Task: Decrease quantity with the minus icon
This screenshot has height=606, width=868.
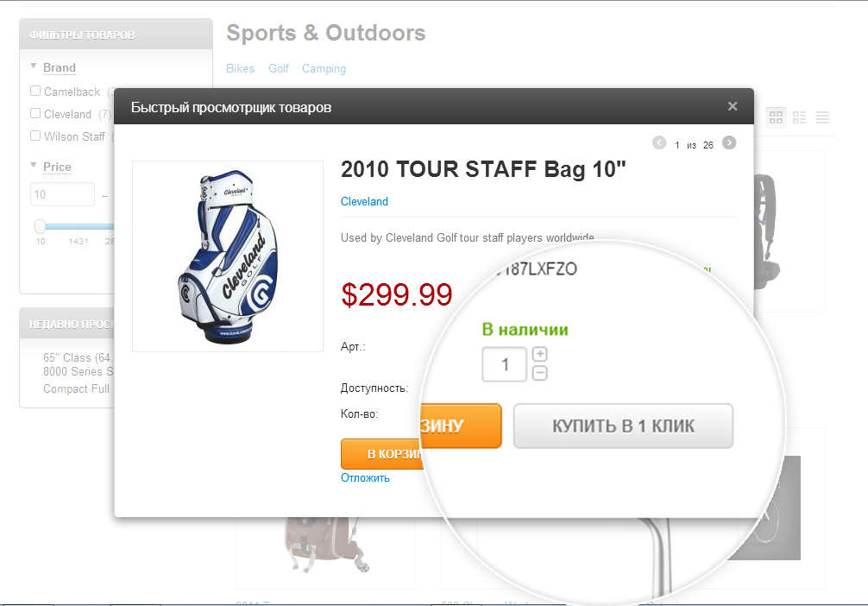Action: pyautogui.click(x=540, y=373)
